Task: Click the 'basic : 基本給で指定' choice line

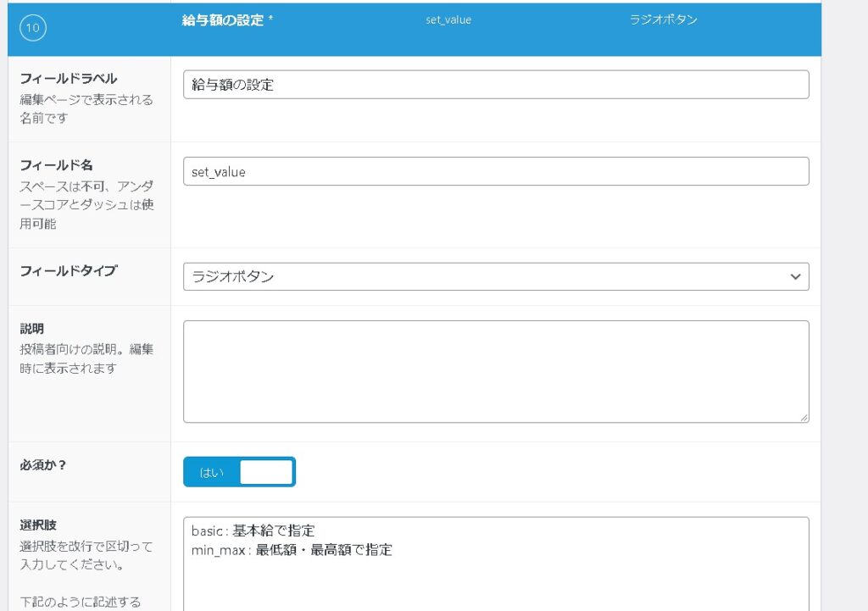Action: pyautogui.click(x=253, y=531)
